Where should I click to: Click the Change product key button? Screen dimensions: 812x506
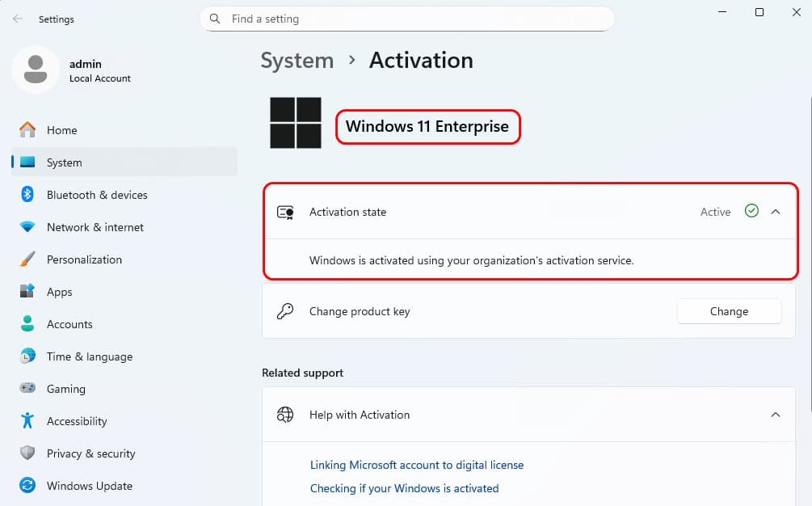(729, 311)
